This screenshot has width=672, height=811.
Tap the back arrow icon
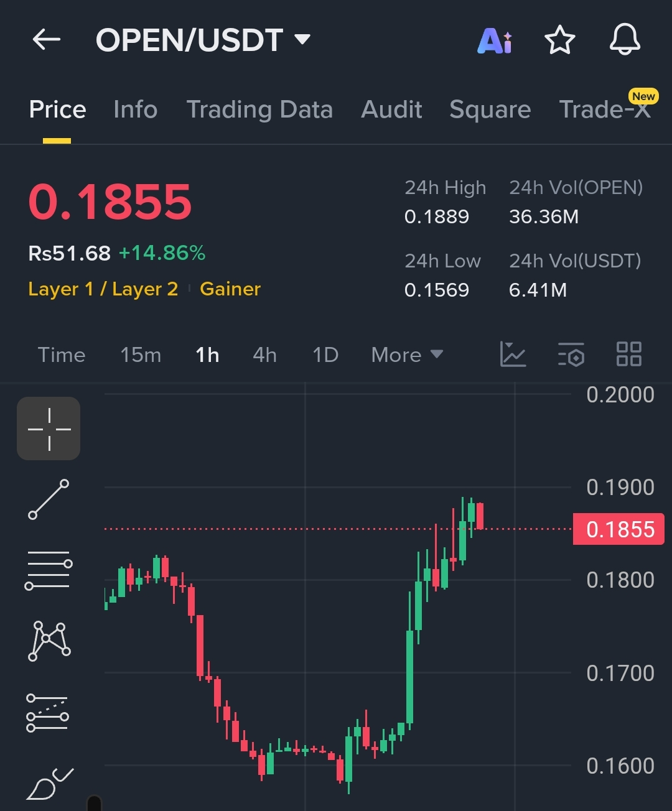click(47, 40)
